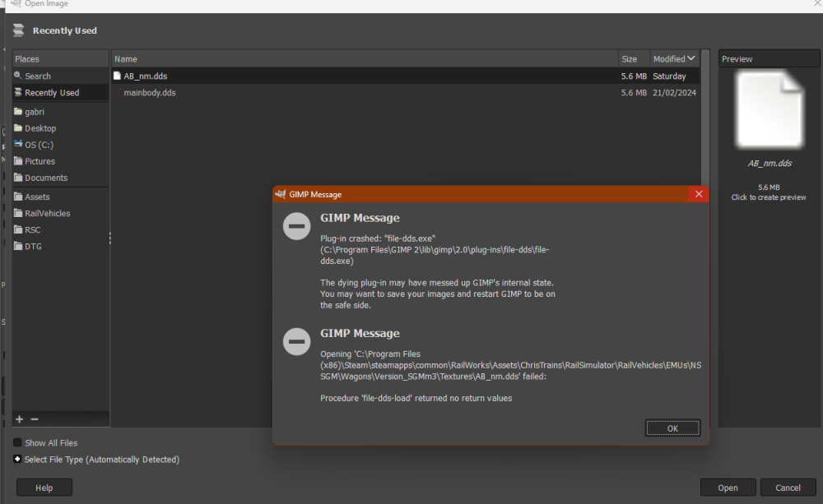823x504 pixels.
Task: Open the Pictures folder shortcut
Action: [x=40, y=161]
